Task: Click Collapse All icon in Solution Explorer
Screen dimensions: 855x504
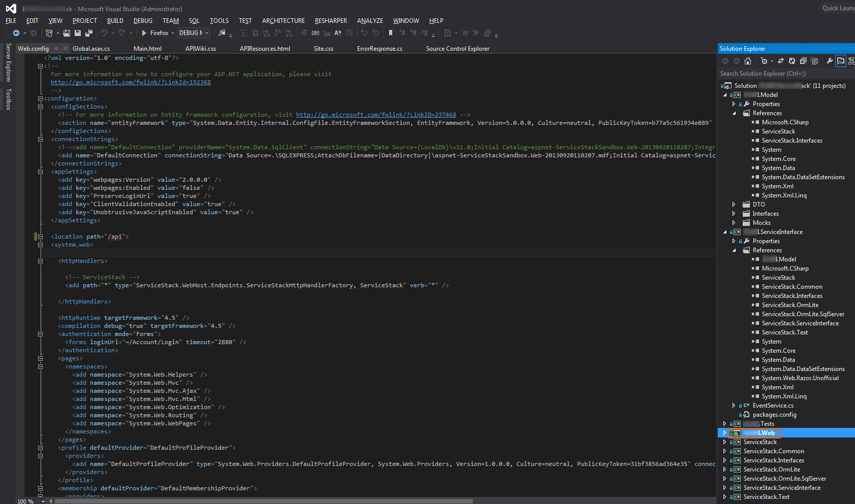Action: pos(803,61)
